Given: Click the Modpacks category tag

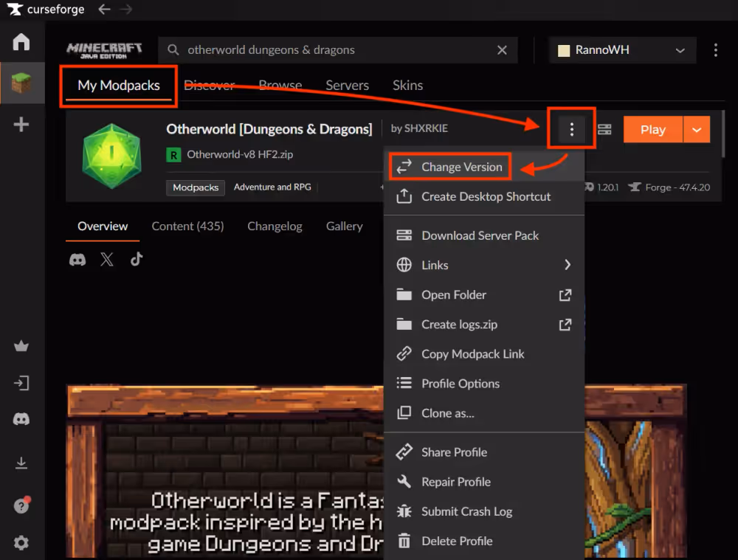Looking at the screenshot, I should [196, 187].
